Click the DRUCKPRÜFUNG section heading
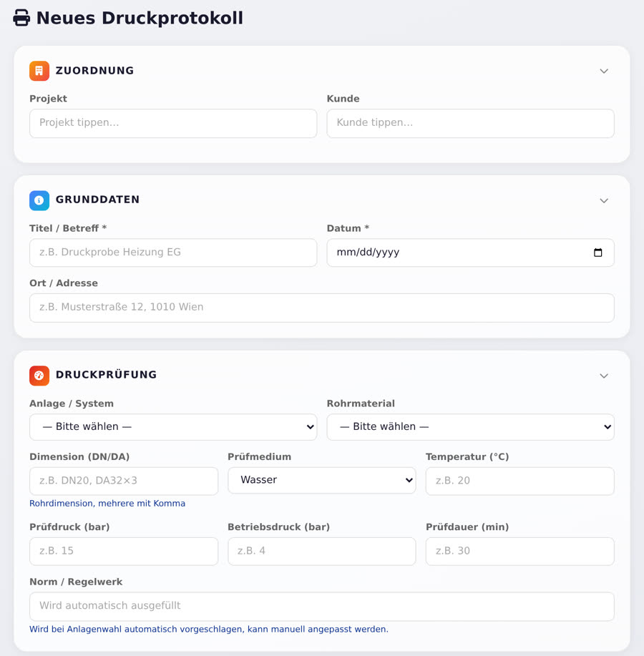 point(107,375)
